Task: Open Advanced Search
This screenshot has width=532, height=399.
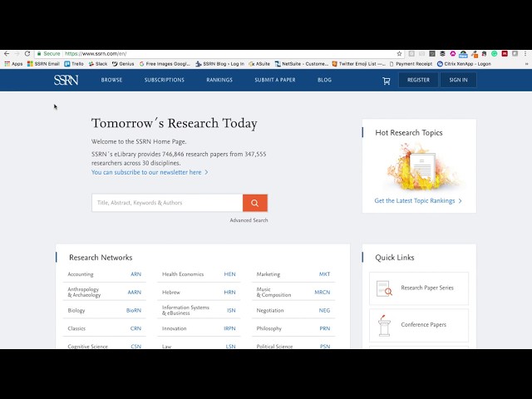Action: pos(249,220)
